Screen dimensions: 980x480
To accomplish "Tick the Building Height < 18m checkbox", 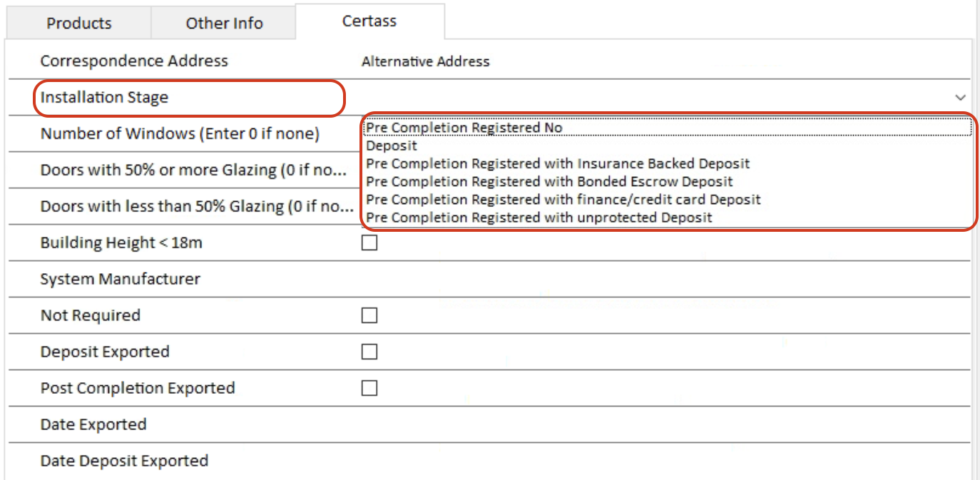I will coord(369,242).
